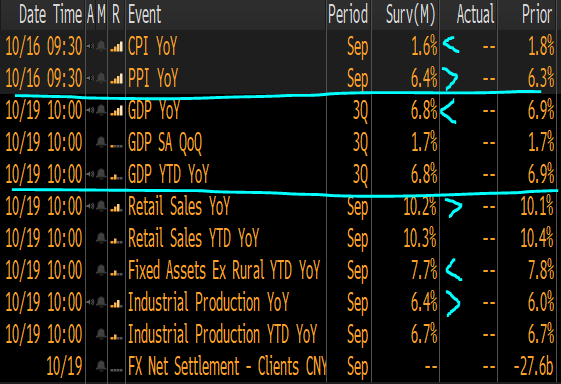Click the speaker icon in PPI YoY row

pyautogui.click(x=91, y=78)
